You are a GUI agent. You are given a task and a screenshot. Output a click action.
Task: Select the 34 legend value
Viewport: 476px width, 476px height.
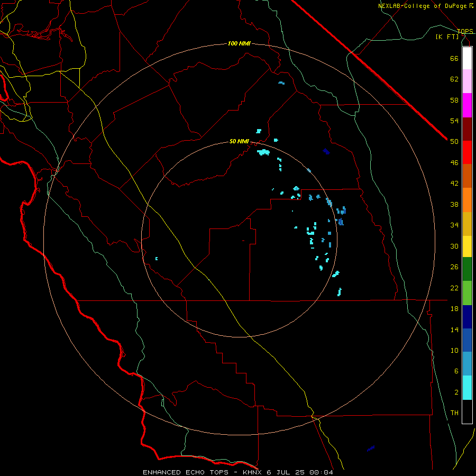(454, 225)
